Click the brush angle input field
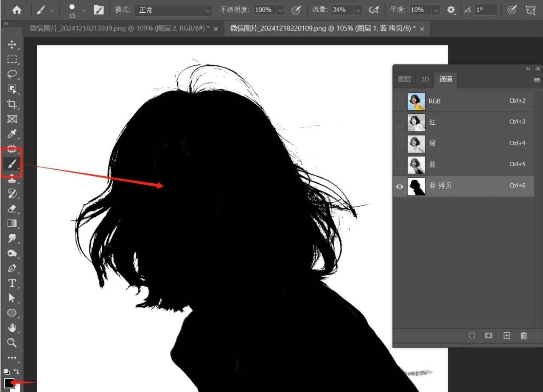The width and height of the screenshot is (543, 392). pyautogui.click(x=486, y=10)
